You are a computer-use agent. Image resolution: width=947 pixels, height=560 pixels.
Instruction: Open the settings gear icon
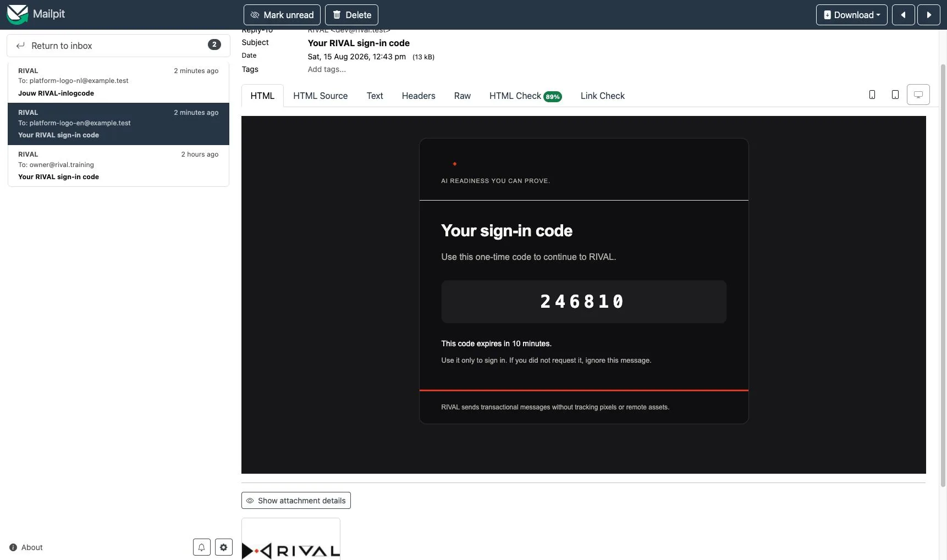click(x=224, y=547)
